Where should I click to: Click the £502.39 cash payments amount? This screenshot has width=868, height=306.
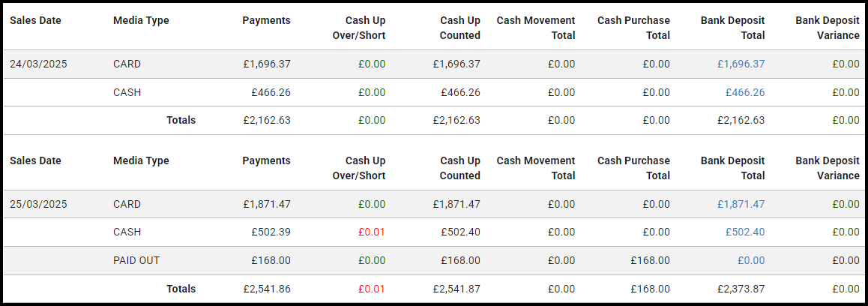point(271,232)
